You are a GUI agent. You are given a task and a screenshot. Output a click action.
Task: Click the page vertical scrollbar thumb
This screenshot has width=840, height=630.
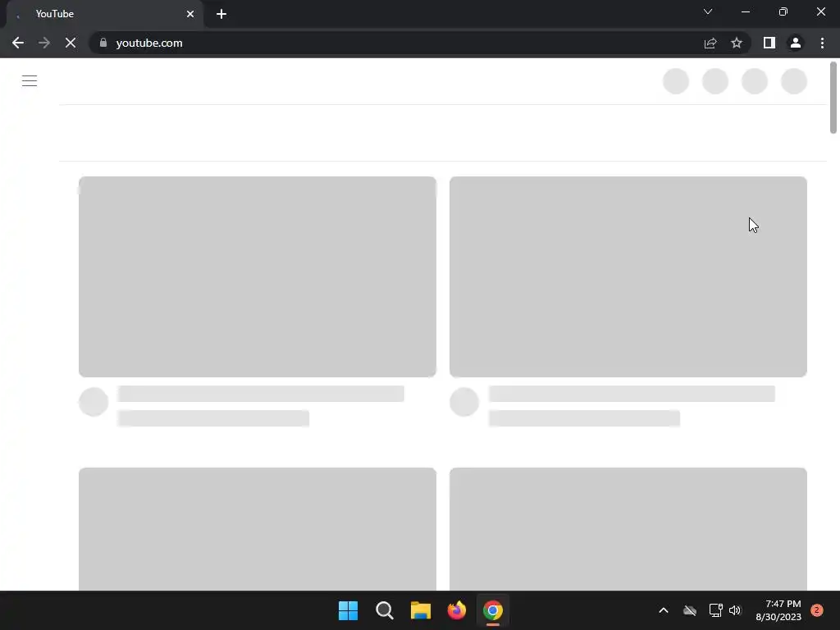click(x=833, y=98)
